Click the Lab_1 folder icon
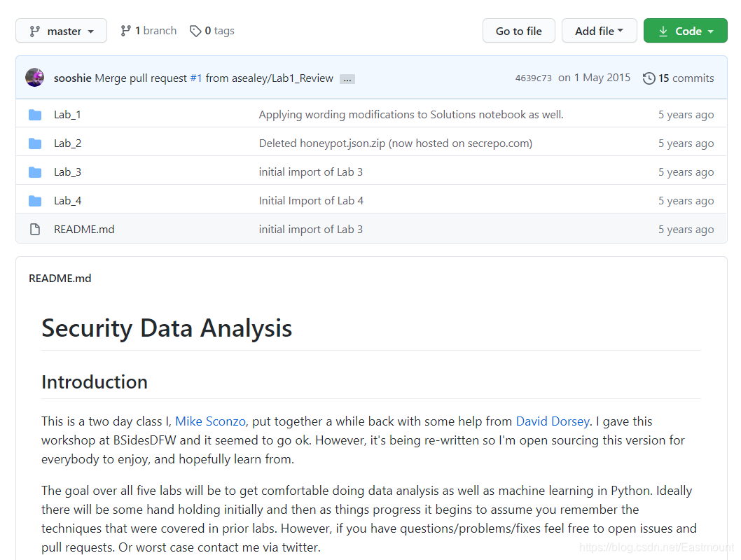This screenshot has height=560, width=741. pyautogui.click(x=35, y=115)
